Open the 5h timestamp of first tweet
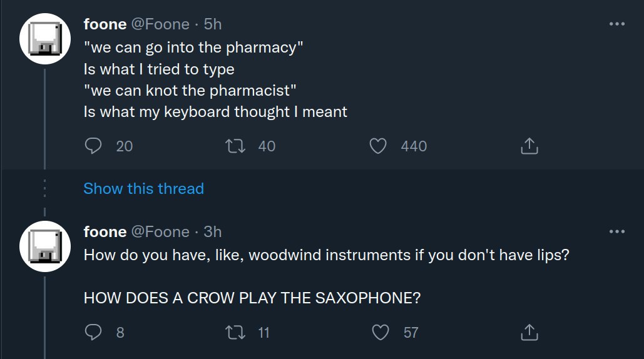The width and height of the screenshot is (644, 359). click(x=213, y=24)
